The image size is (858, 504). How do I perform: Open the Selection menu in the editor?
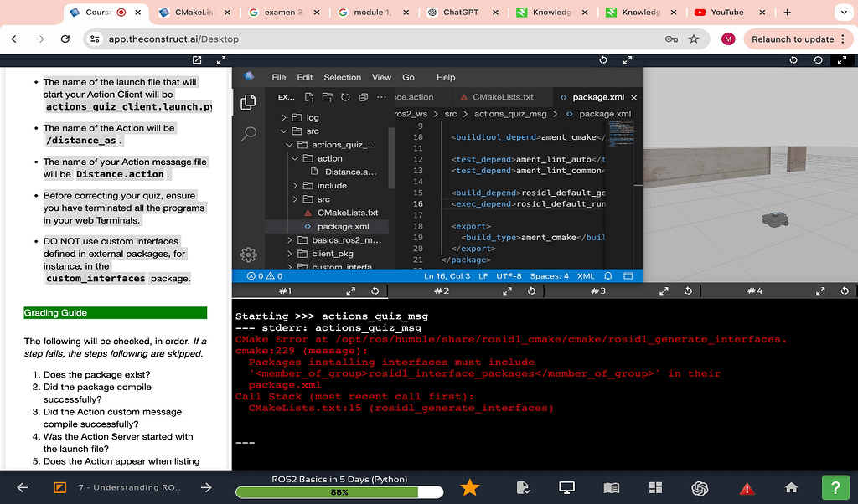pyautogui.click(x=342, y=77)
